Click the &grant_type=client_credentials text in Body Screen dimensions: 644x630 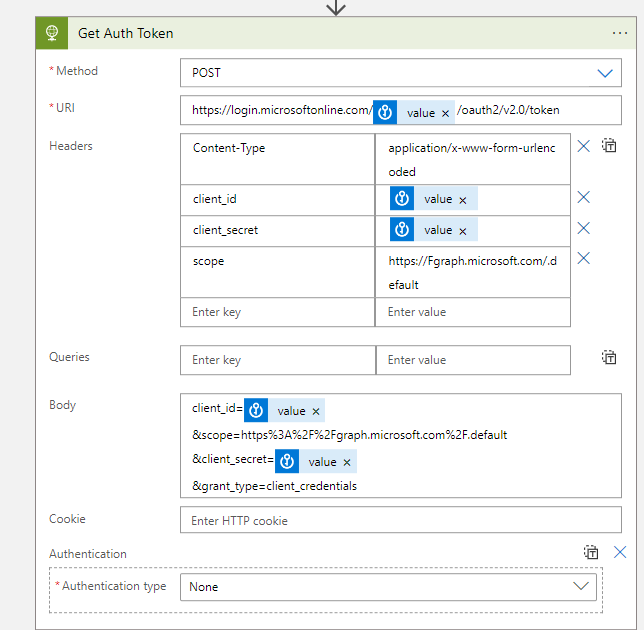point(274,486)
